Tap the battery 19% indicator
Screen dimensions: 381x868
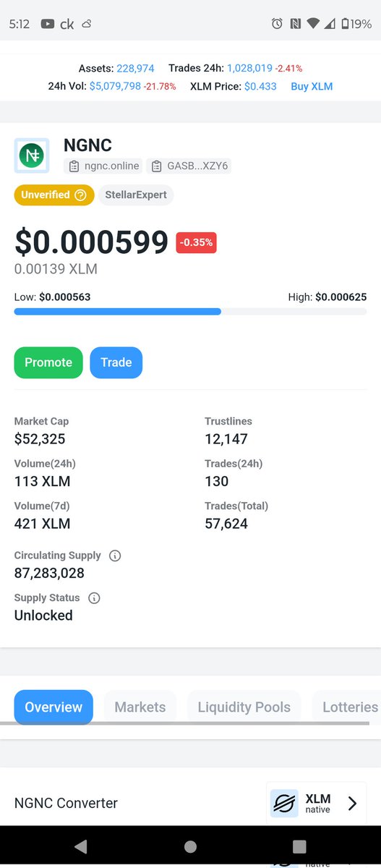[x=356, y=24]
